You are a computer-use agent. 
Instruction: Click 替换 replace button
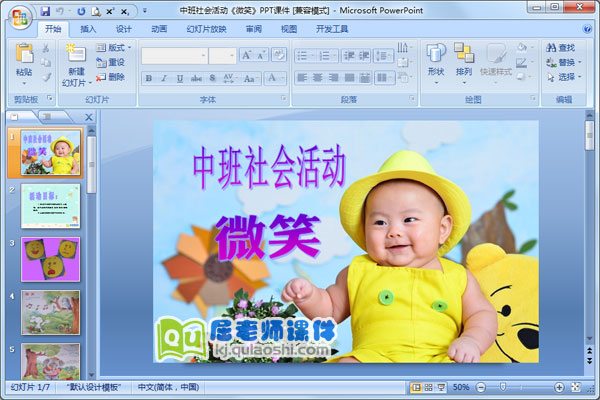564,62
